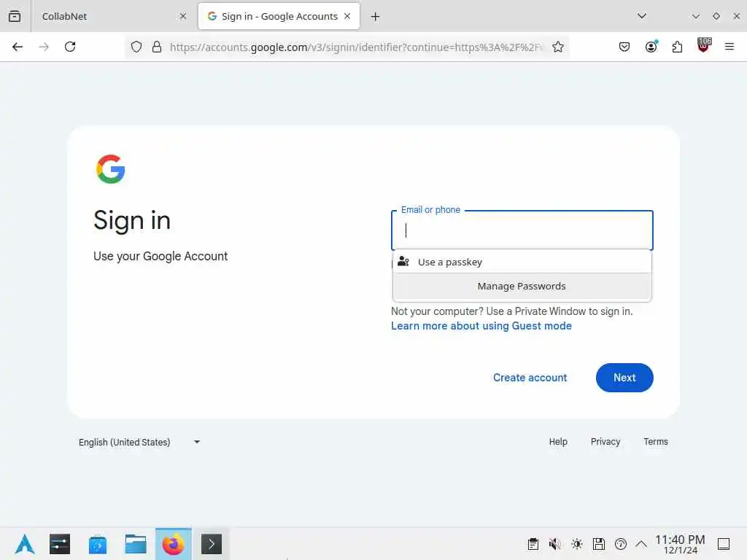The height and width of the screenshot is (560, 747).
Task: Open the Create account link
Action: coord(530,378)
